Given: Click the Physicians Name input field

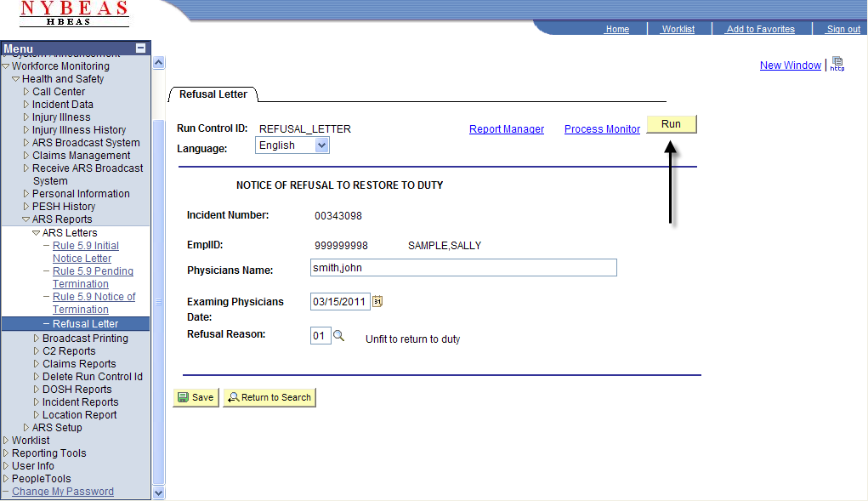Looking at the screenshot, I should (x=463, y=268).
